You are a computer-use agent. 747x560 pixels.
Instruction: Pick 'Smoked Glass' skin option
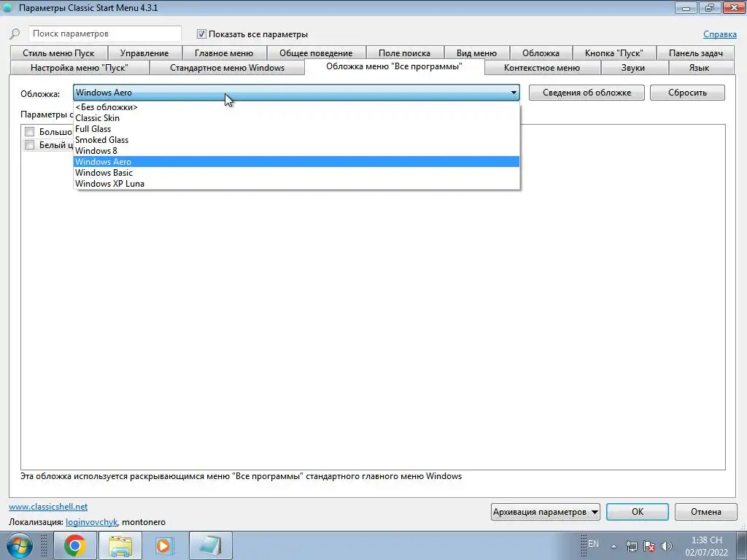pyautogui.click(x=296, y=140)
